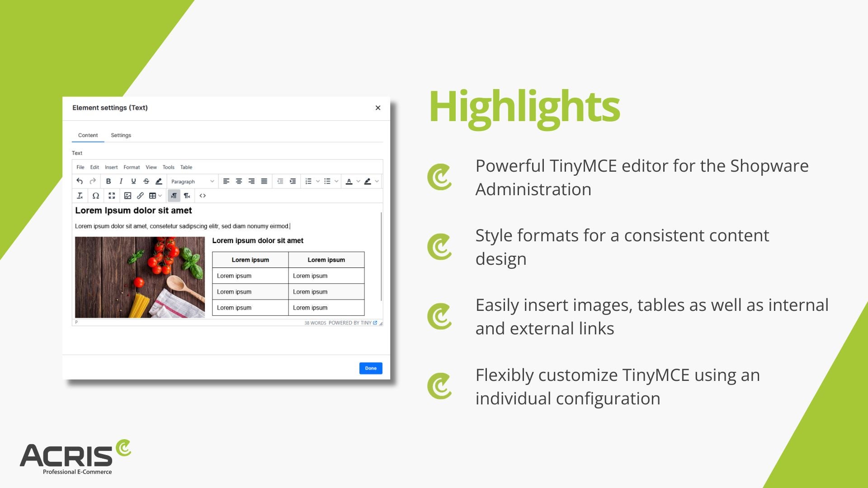Insert a bullet list
This screenshot has width=868, height=488.
(327, 181)
